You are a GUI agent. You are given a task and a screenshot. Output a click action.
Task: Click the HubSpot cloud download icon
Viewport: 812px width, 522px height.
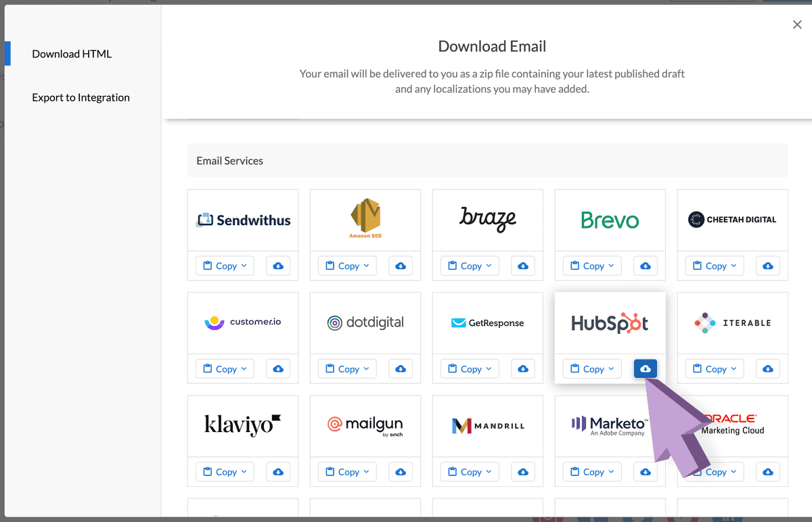coord(646,369)
